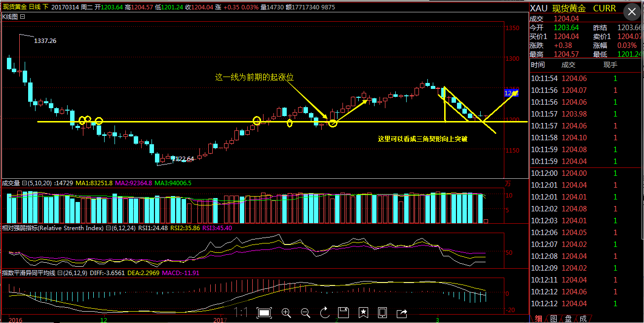Click the 1337.26 high price marker
The image size is (644, 323).
pos(45,40)
